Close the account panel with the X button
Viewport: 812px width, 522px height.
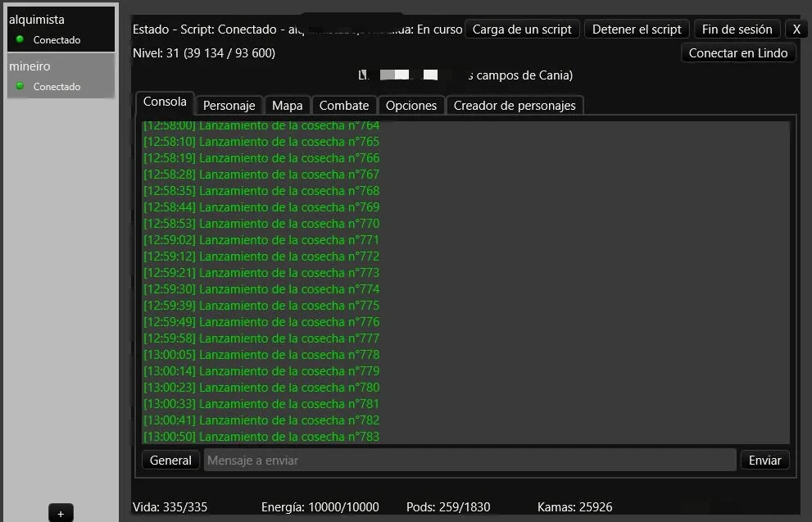pos(796,29)
